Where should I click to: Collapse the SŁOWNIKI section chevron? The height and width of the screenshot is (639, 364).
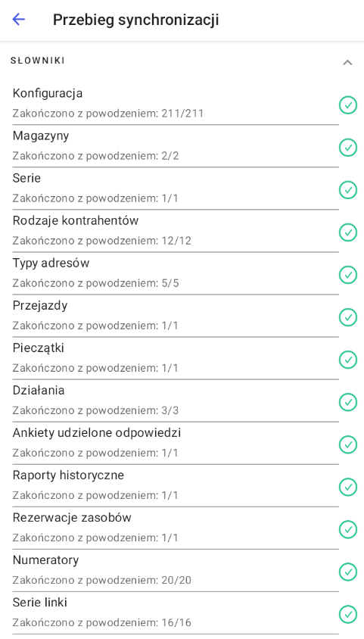tap(347, 62)
